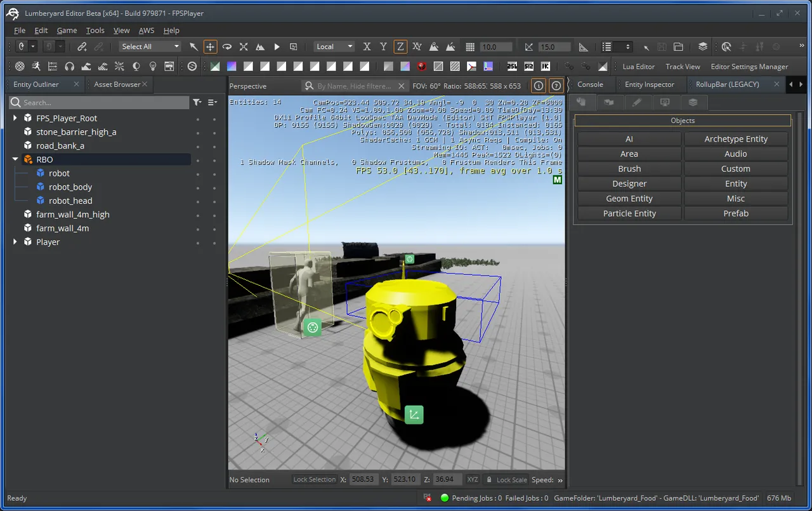Activate the Scale tool
Screen dimensions: 812x511
[x=244, y=46]
